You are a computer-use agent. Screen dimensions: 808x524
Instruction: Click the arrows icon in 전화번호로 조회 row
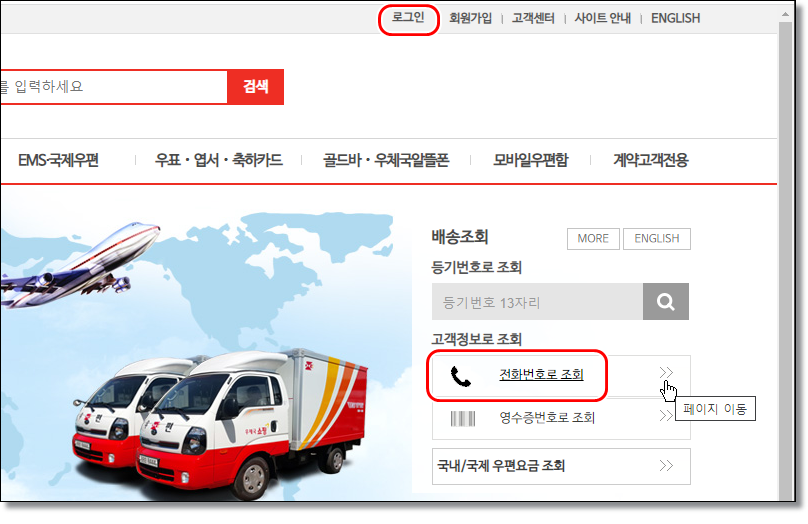[x=666, y=372]
